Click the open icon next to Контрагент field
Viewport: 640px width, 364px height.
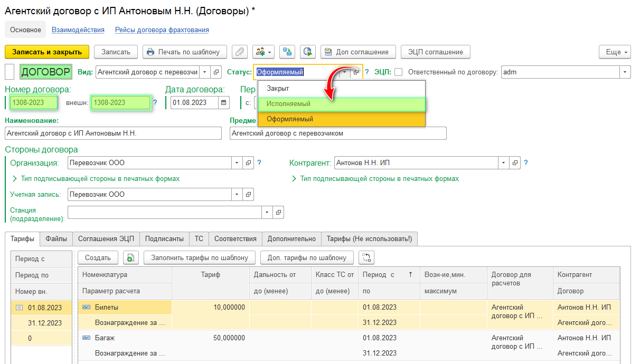pyautogui.click(x=516, y=163)
